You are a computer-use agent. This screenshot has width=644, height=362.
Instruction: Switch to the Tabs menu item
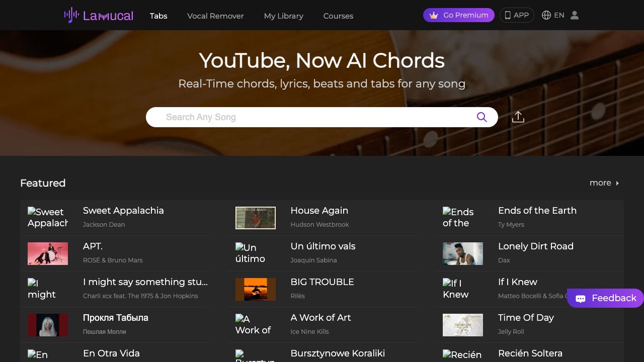click(x=158, y=16)
